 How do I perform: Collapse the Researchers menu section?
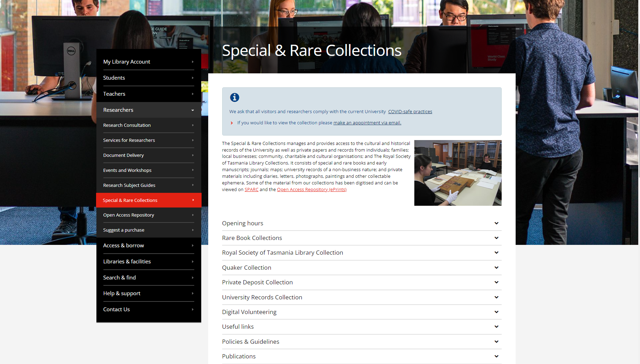(192, 110)
